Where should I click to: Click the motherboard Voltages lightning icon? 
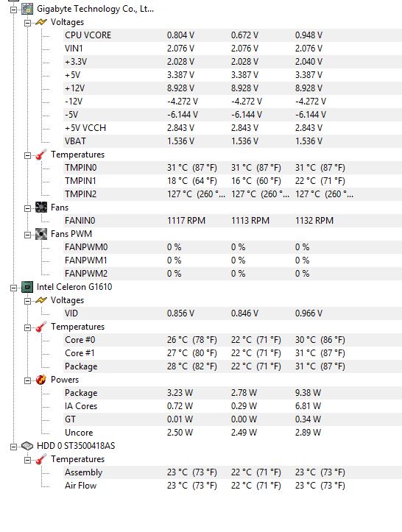[x=41, y=22]
